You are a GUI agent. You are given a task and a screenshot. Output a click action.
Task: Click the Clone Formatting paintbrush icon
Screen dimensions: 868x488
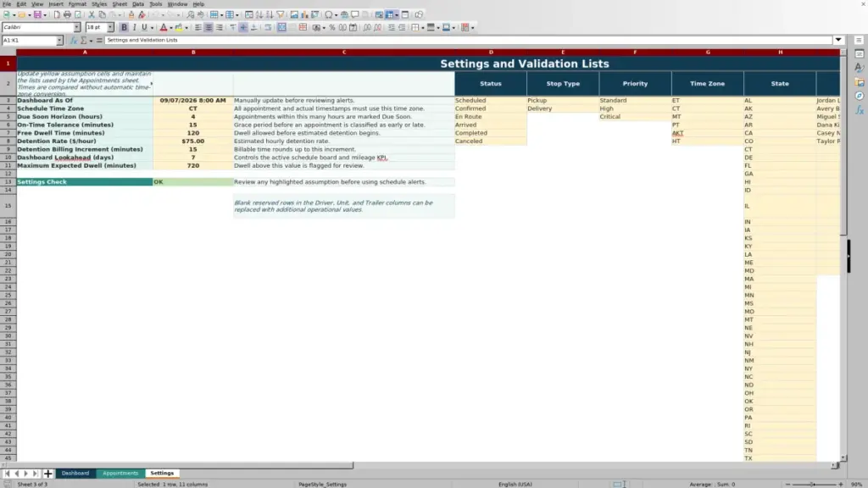click(x=131, y=15)
